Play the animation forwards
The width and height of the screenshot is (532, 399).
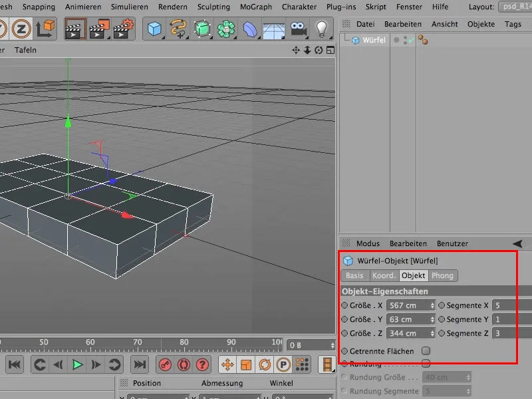coord(77,364)
